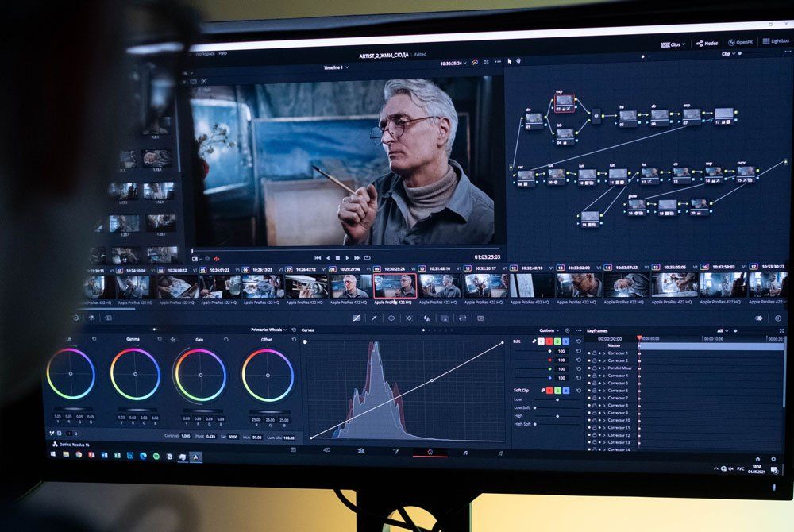
Task: Open the Lightbox view button
Action: click(777, 41)
